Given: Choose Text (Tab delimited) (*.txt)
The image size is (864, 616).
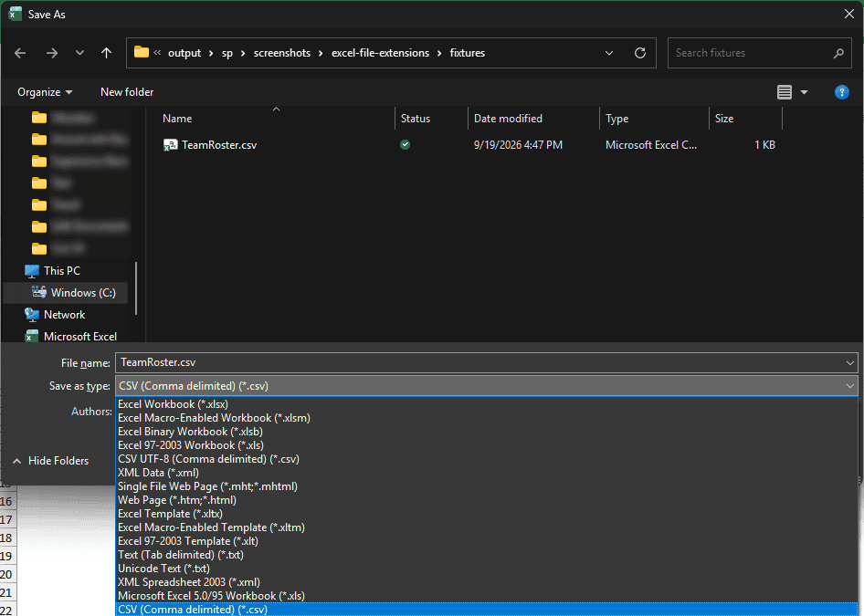Looking at the screenshot, I should tap(487, 555).
